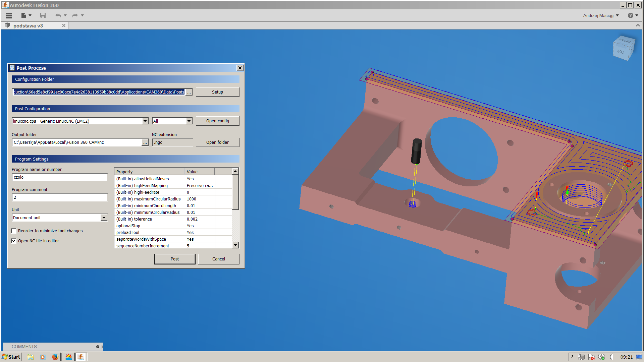Uncheck Open NC file in editor
The height and width of the screenshot is (362, 644).
(14, 241)
